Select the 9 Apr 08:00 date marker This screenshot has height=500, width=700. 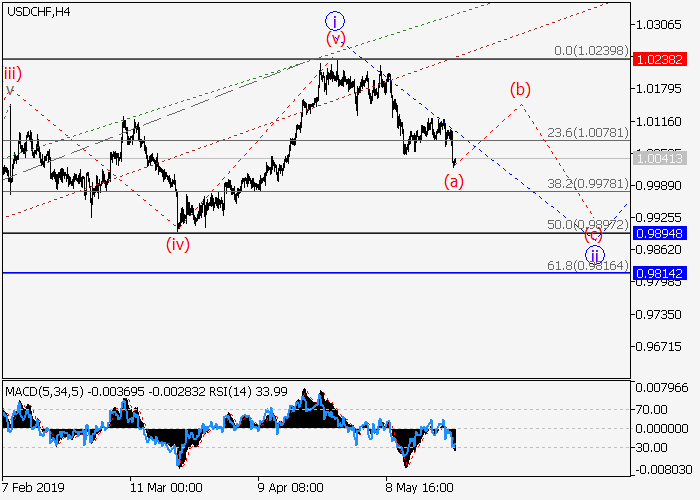pyautogui.click(x=291, y=488)
